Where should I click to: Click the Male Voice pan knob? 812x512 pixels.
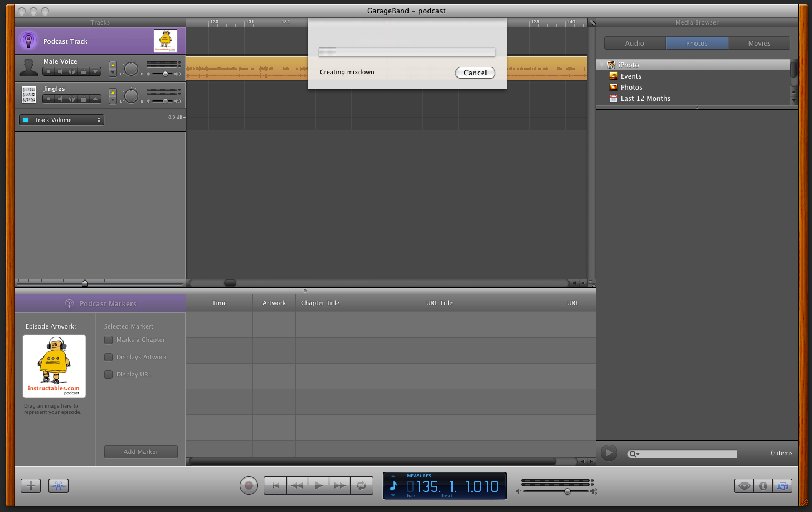click(x=131, y=69)
